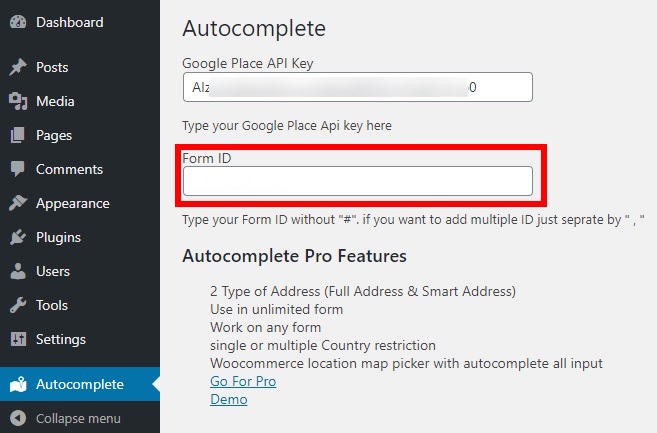Click the Users person icon

coord(18,271)
